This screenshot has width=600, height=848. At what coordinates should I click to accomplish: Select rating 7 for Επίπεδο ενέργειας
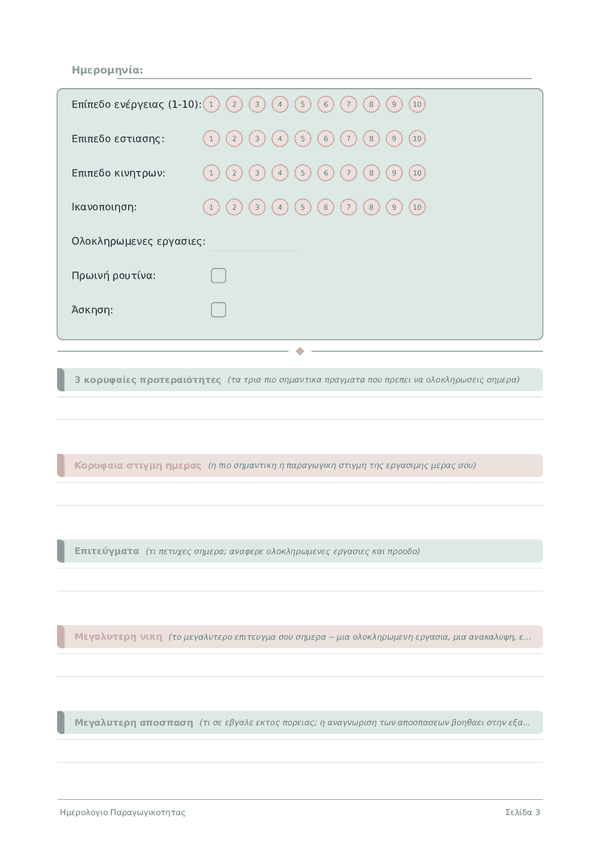348,104
